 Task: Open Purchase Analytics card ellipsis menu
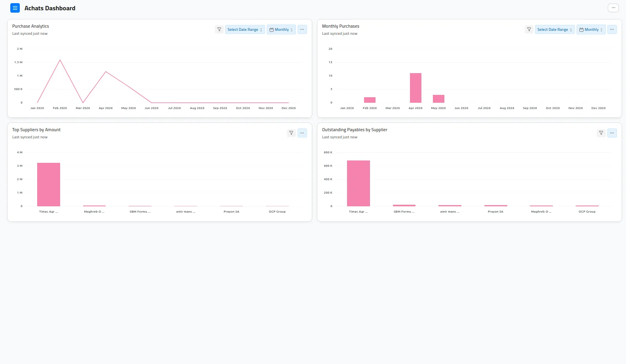point(302,30)
